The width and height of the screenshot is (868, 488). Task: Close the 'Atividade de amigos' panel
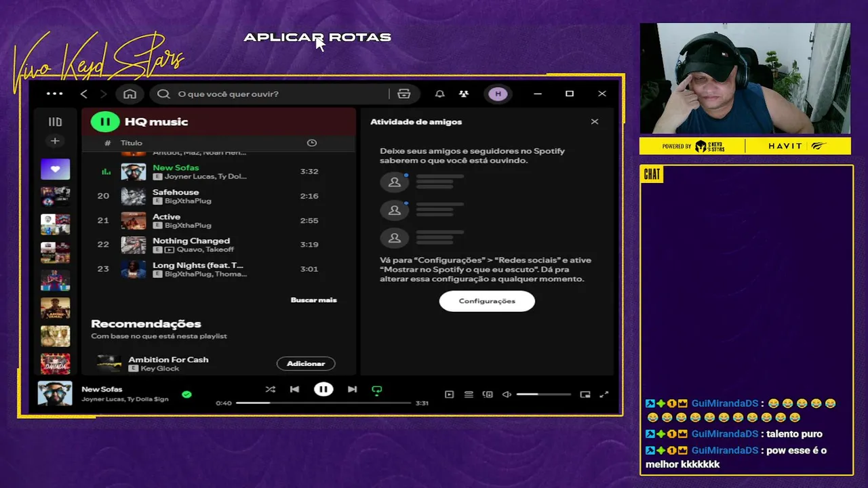pos(595,122)
